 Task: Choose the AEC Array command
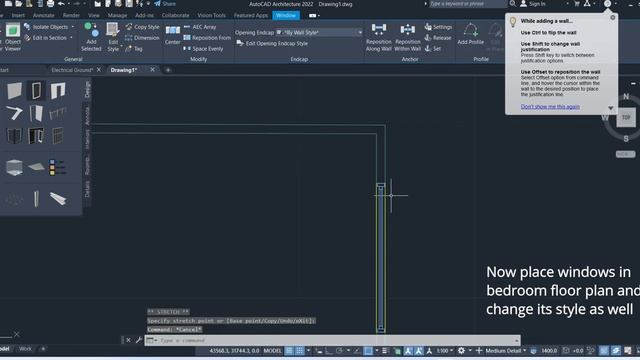click(x=200, y=27)
